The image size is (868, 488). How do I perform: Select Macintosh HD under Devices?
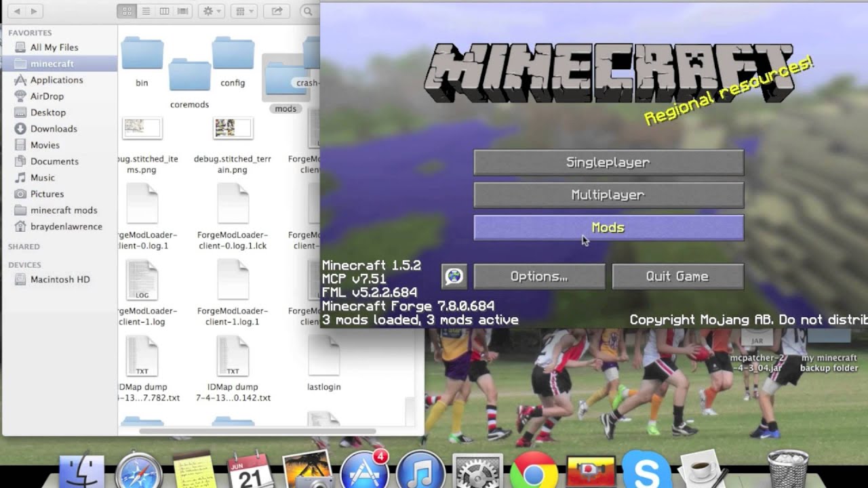tap(60, 279)
